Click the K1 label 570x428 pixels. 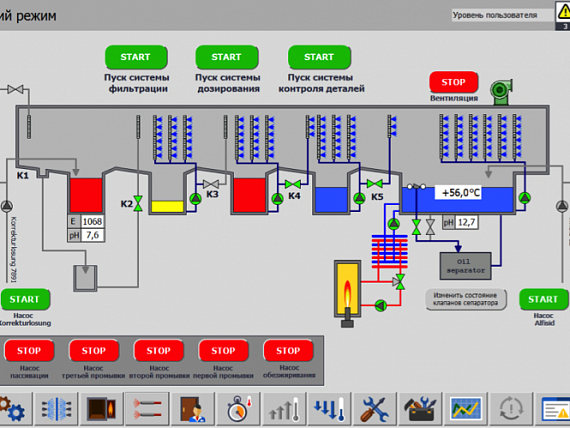(x=23, y=176)
